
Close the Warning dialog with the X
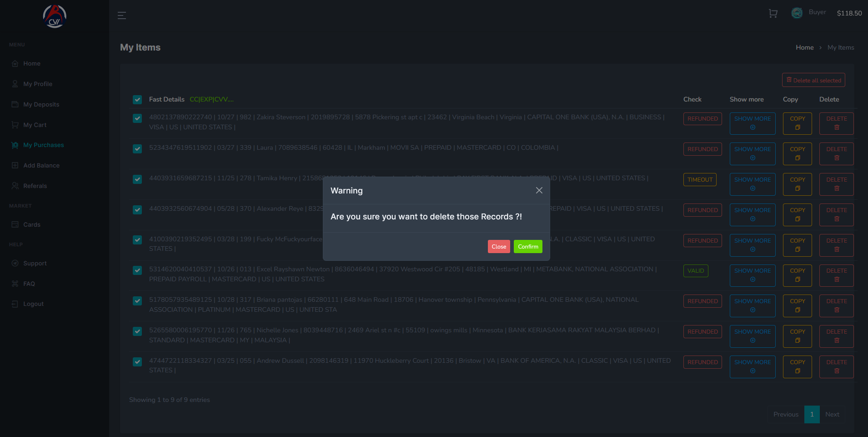(539, 190)
